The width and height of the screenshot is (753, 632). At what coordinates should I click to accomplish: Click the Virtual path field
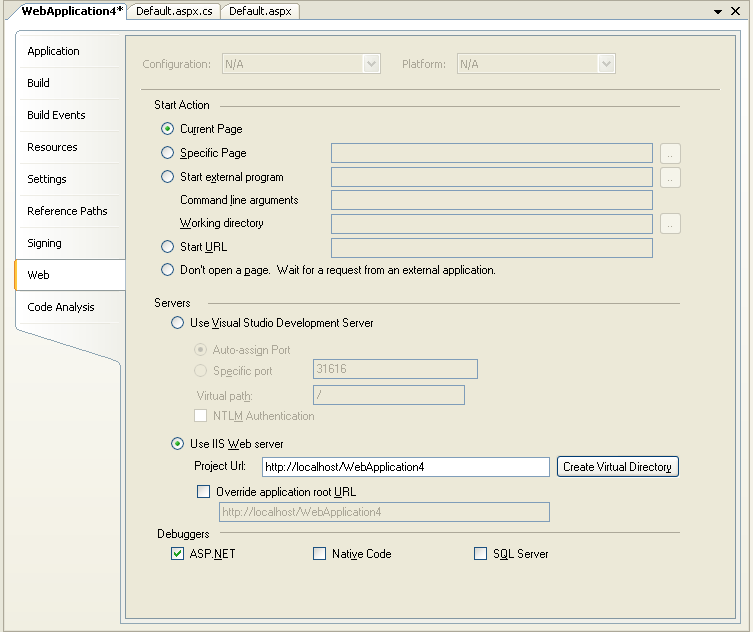coord(389,395)
